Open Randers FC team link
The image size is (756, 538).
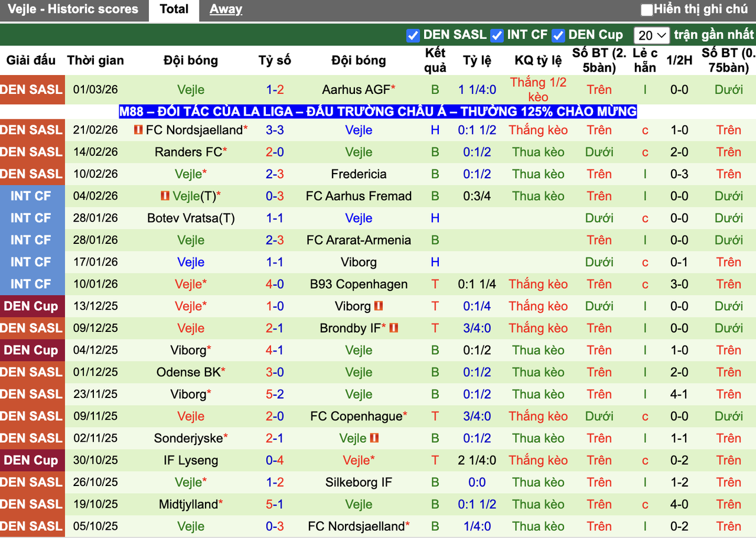[x=188, y=152]
